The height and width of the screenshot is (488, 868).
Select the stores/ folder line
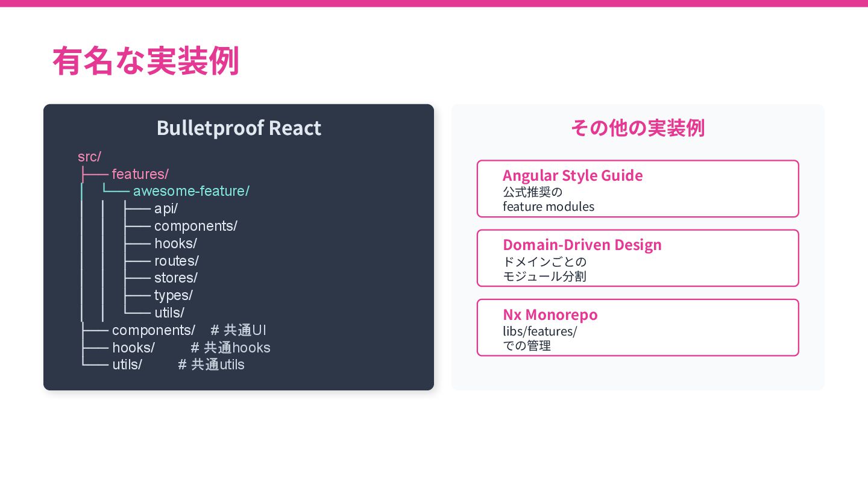point(175,278)
